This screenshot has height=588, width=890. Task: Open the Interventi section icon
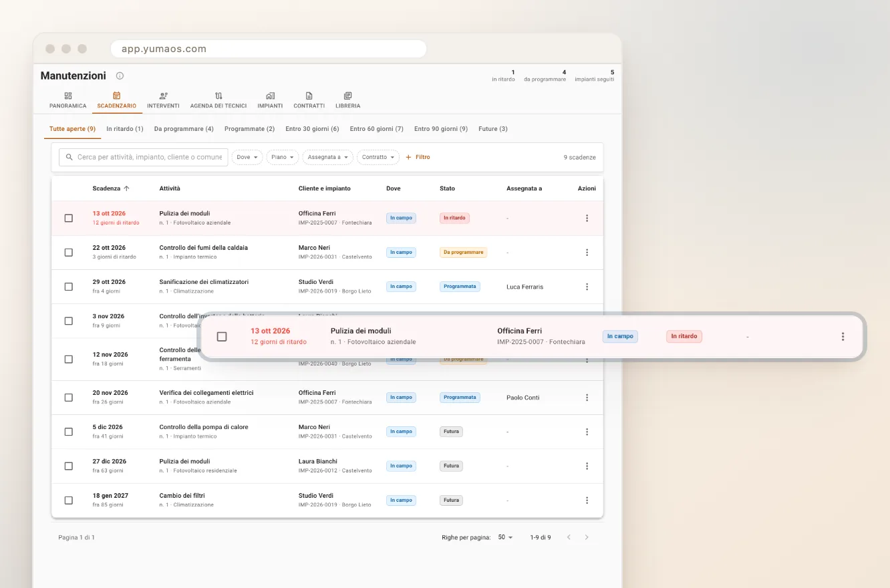(x=164, y=96)
